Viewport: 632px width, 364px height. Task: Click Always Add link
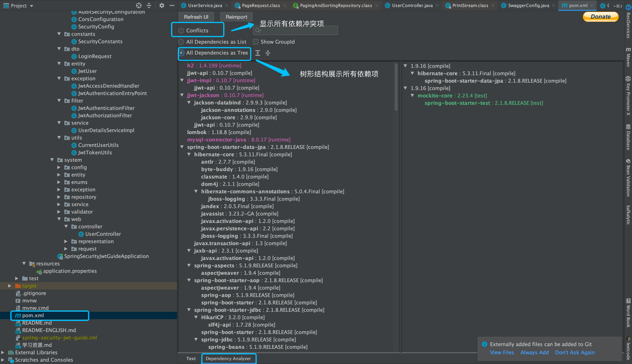(x=535, y=353)
